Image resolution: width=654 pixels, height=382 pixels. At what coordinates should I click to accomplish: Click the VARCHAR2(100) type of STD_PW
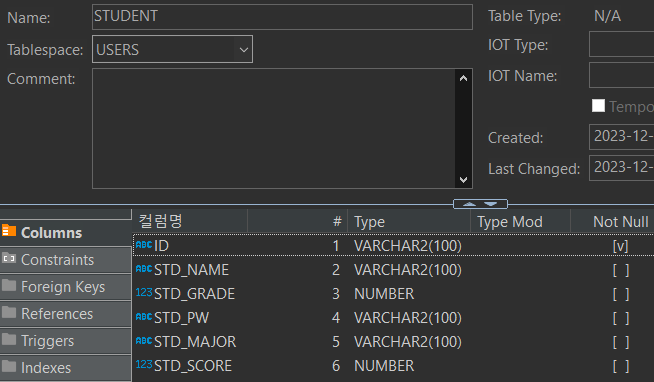(x=408, y=318)
